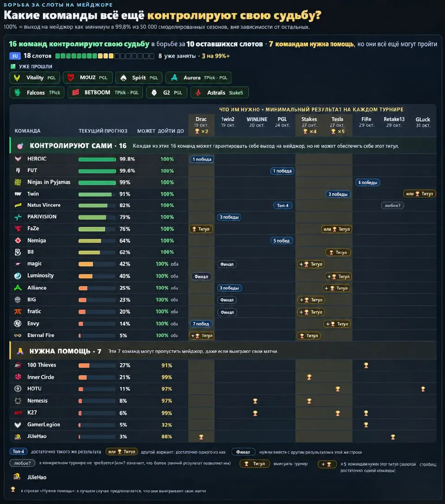Click the Alliance team logo icon

pos(18,288)
